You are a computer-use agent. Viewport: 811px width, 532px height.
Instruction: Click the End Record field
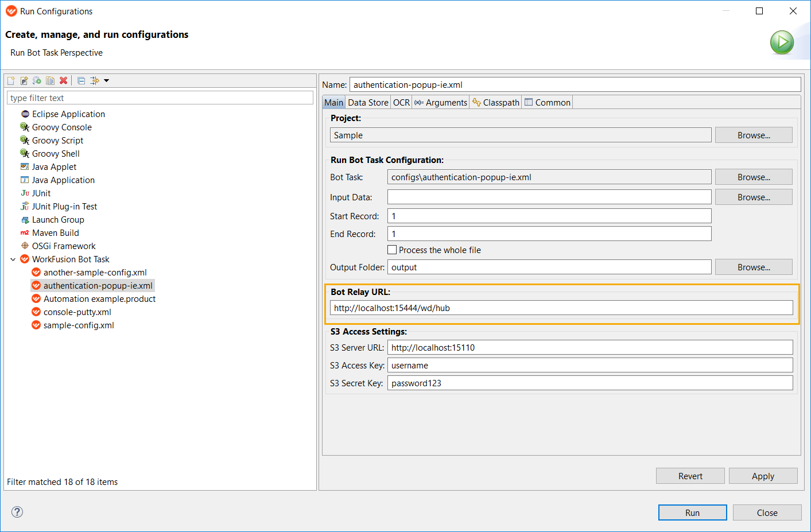549,234
